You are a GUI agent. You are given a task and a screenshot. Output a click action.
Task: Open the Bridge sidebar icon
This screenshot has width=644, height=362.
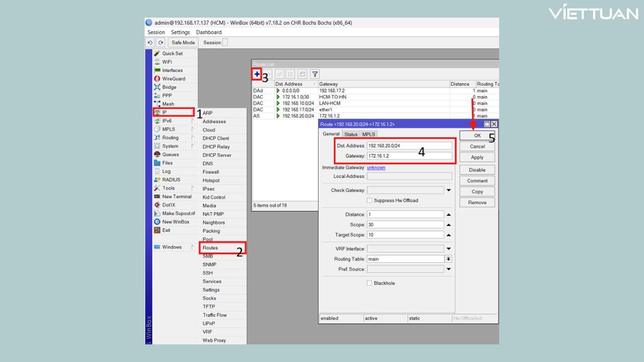pyautogui.click(x=157, y=87)
